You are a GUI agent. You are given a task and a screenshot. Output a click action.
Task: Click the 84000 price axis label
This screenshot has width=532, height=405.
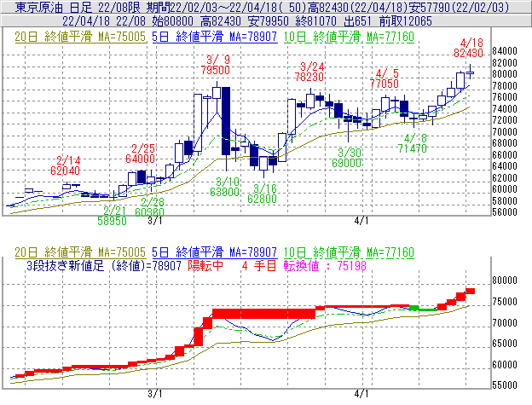pos(505,51)
